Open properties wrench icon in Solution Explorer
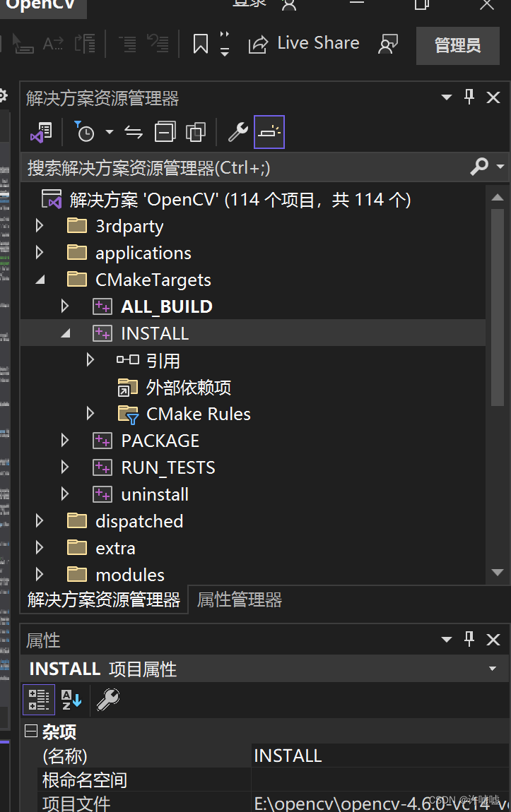Viewport: 511px width, 812px height. point(238,132)
